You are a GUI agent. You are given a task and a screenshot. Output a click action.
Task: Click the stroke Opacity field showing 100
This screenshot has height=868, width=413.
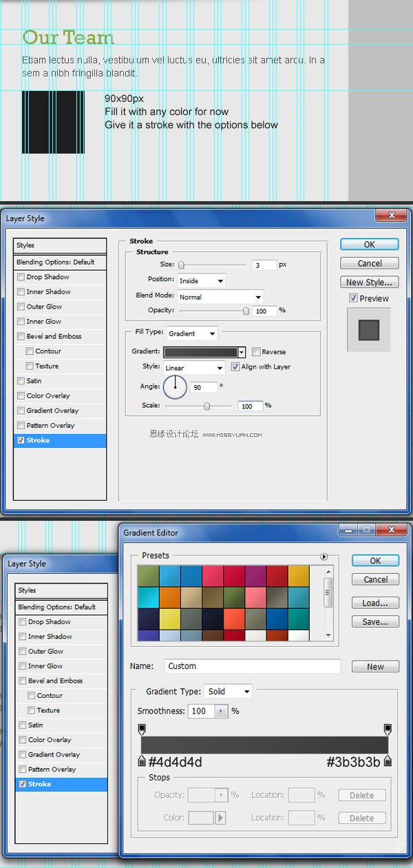click(x=264, y=311)
